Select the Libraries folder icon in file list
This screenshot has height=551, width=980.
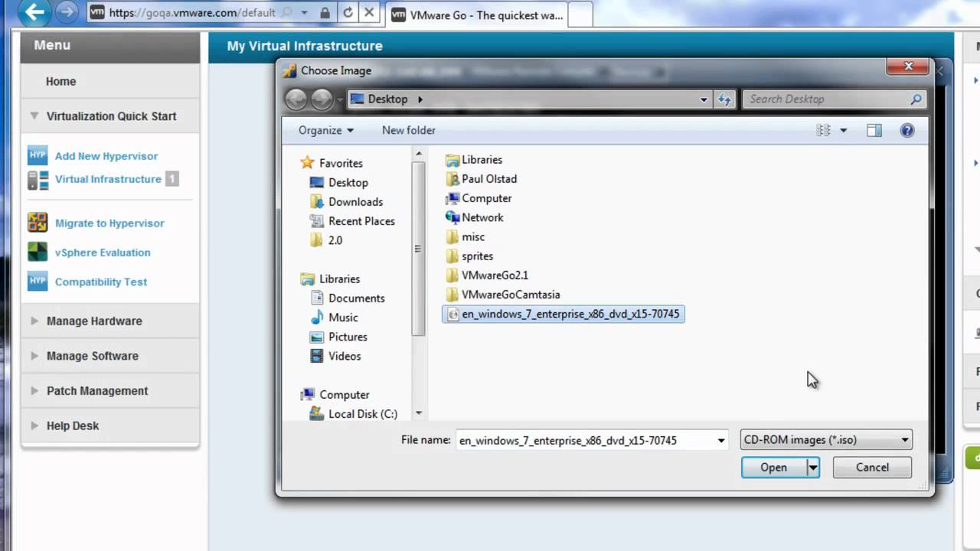point(452,159)
